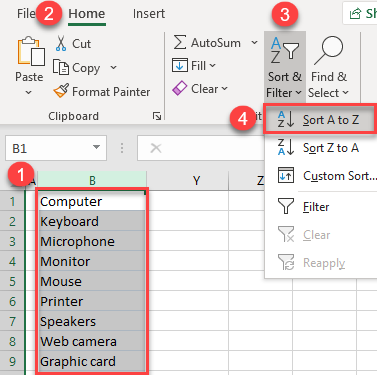Open the Paste options arrow

(29, 92)
